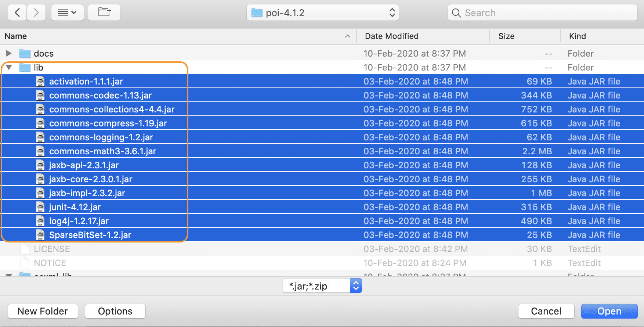Expand the docs folder
Viewport: 644px width, 327px height.
9,54
